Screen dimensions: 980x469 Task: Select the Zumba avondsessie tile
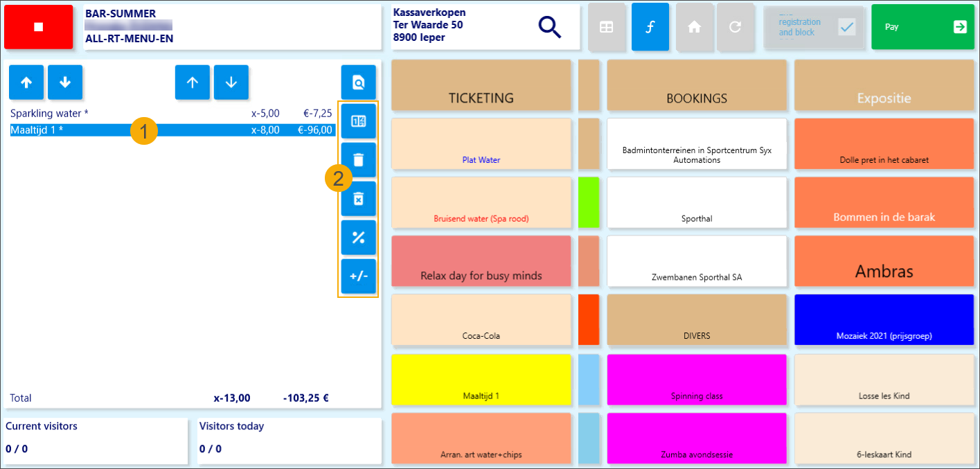tap(697, 439)
